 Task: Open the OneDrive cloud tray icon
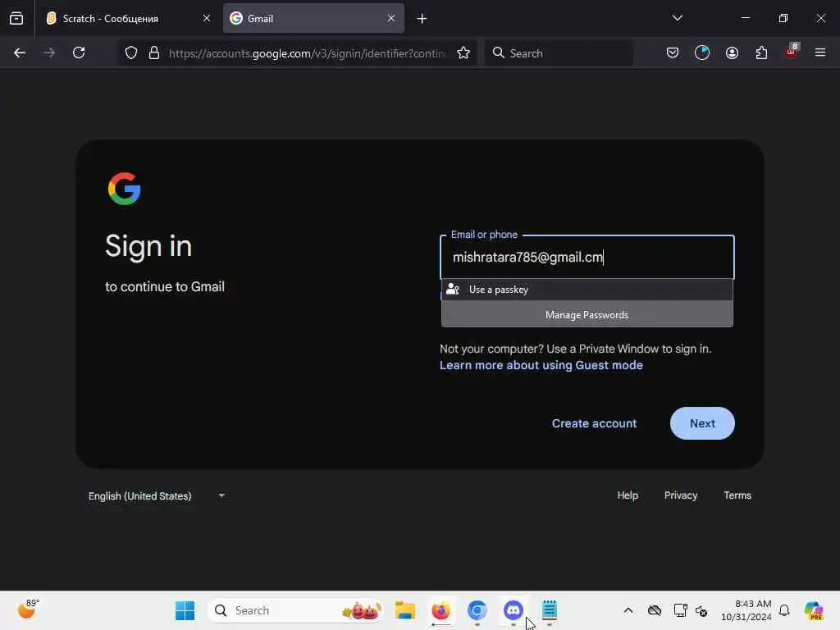point(654,610)
